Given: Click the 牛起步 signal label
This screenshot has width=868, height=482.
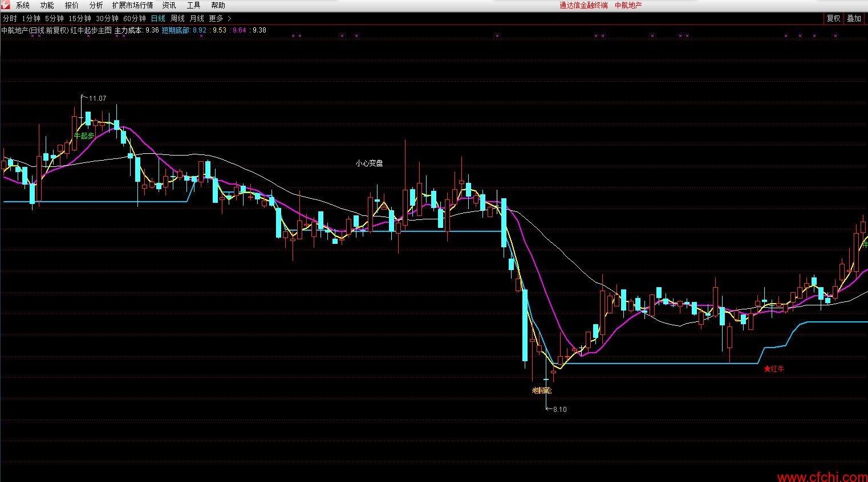Looking at the screenshot, I should tap(84, 136).
